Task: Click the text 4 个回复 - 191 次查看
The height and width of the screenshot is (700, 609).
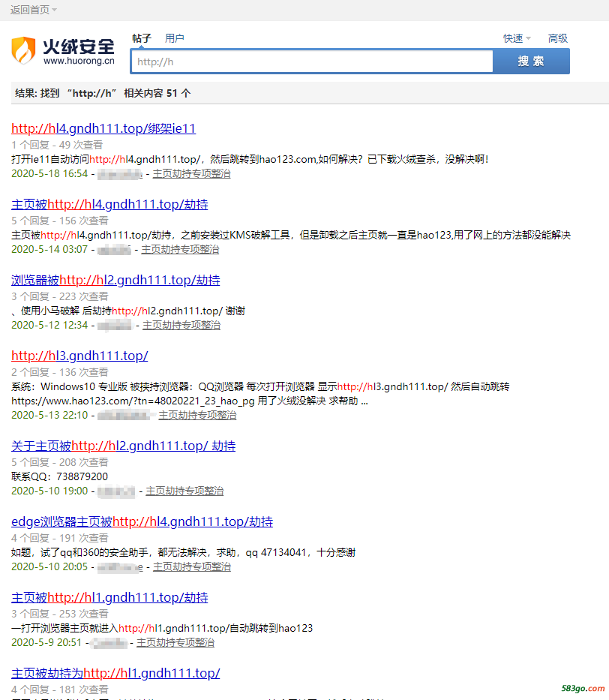Action: [x=60, y=539]
